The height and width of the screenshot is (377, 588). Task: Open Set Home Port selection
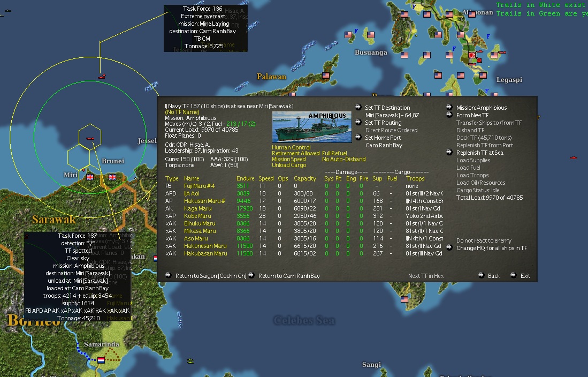[x=383, y=138]
